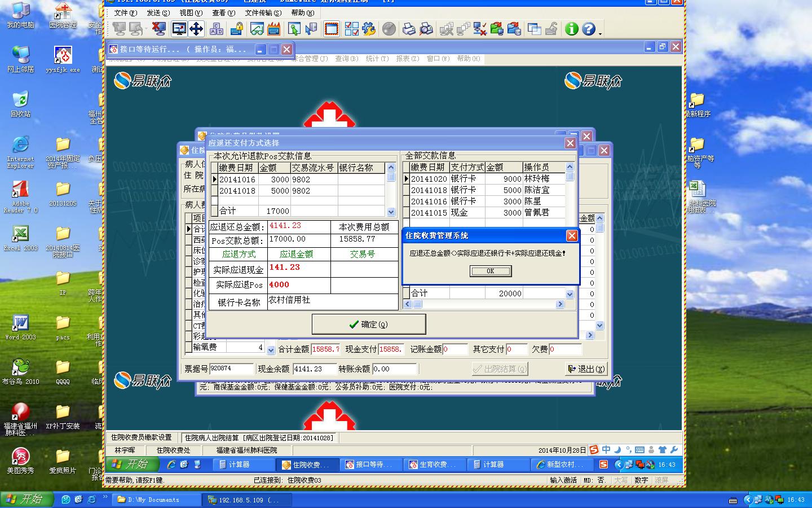
Task: Toggle the full screen monitor button
Action: [179, 29]
